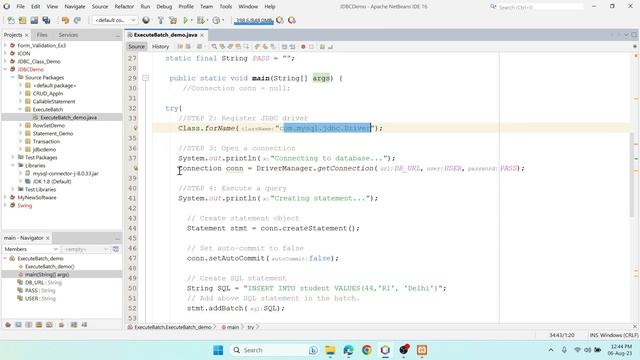Click the Profile Project toolbar icon
This screenshot has width=640, height=360.
click(216, 20)
